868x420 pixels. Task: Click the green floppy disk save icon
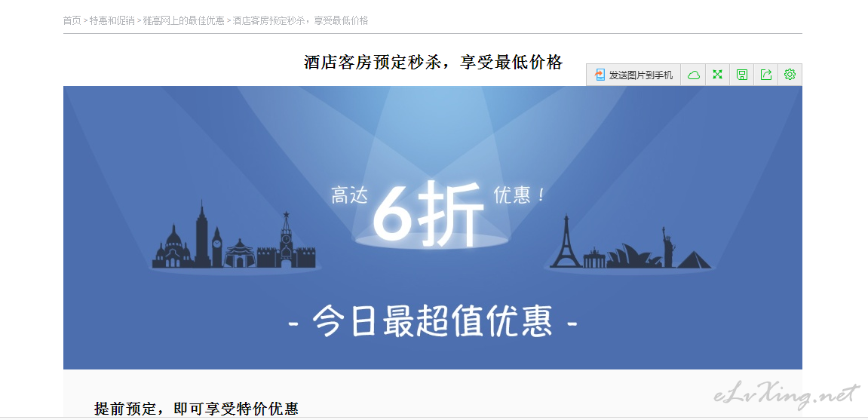pyautogui.click(x=742, y=75)
